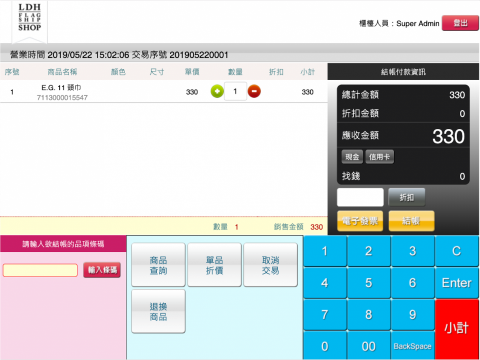Increase quantity with the green plus icon

[217, 91]
